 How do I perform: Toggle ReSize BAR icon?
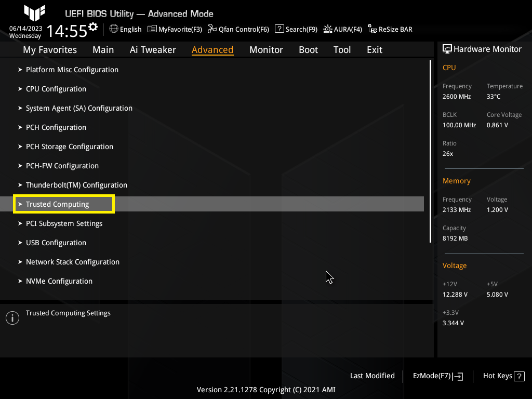(x=373, y=29)
